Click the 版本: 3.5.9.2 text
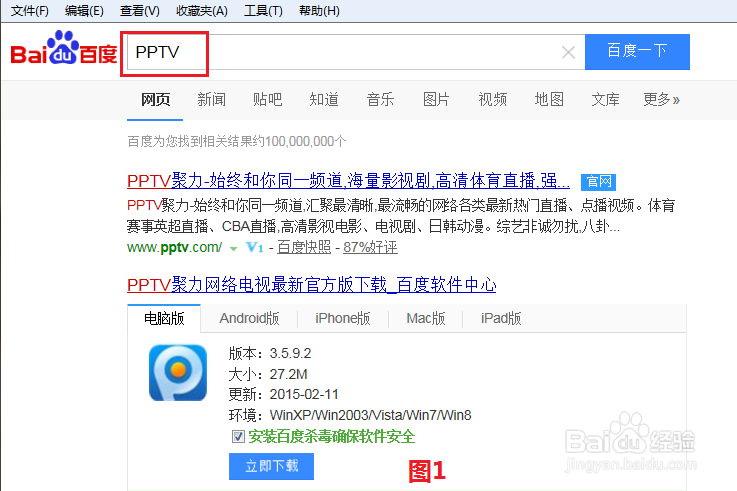 click(x=270, y=353)
